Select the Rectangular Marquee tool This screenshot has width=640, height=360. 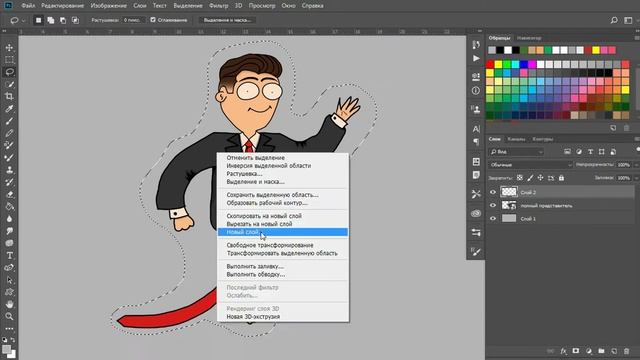click(9, 60)
